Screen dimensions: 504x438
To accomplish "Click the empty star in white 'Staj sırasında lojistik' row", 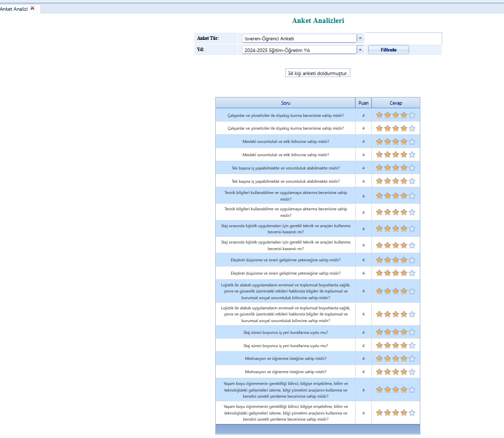I will pos(412,246).
